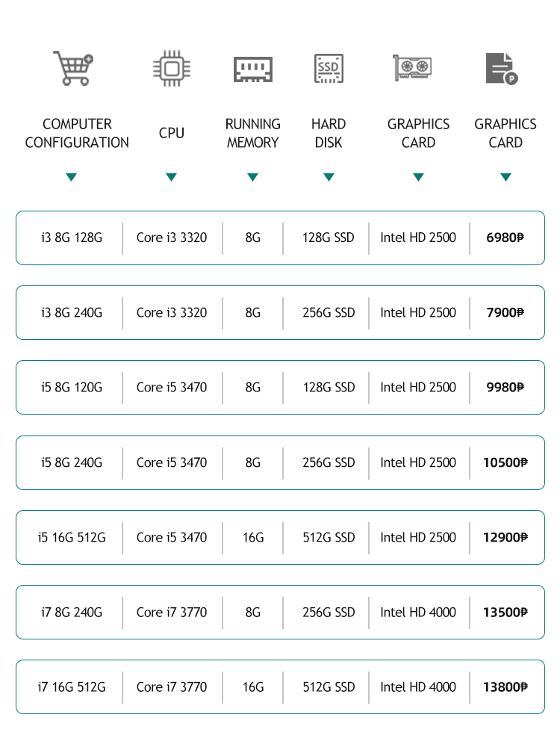Click the running memory RAM icon
Screen dimensions: 560x747
click(x=252, y=69)
